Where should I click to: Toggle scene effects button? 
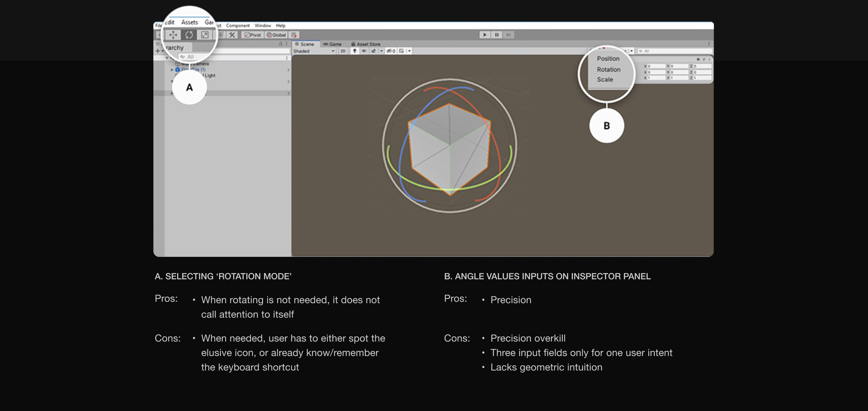373,51
